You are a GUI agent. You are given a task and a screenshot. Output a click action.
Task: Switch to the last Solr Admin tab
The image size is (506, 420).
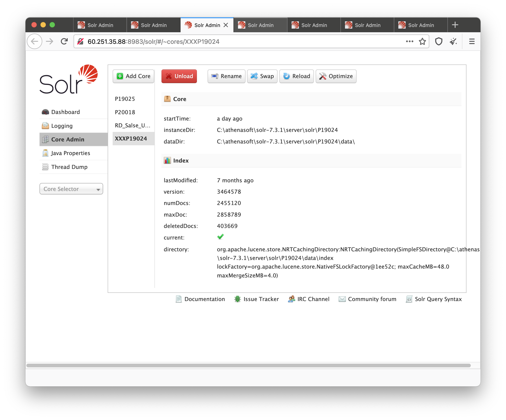[x=420, y=25]
